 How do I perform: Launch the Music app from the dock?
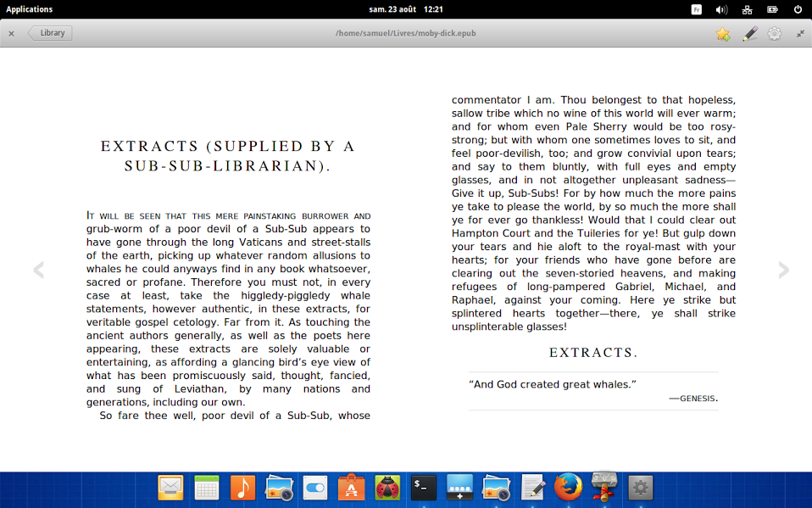point(243,488)
